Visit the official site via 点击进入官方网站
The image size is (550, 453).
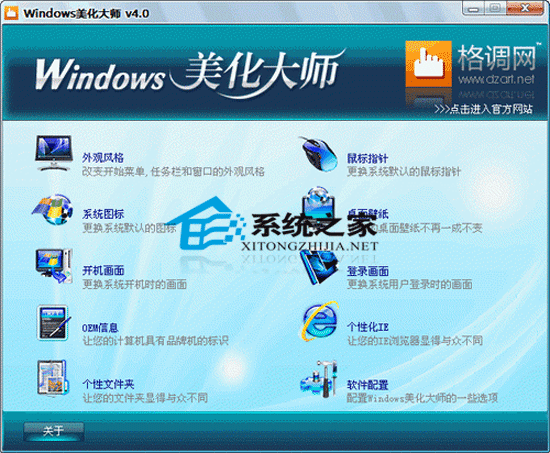[484, 109]
